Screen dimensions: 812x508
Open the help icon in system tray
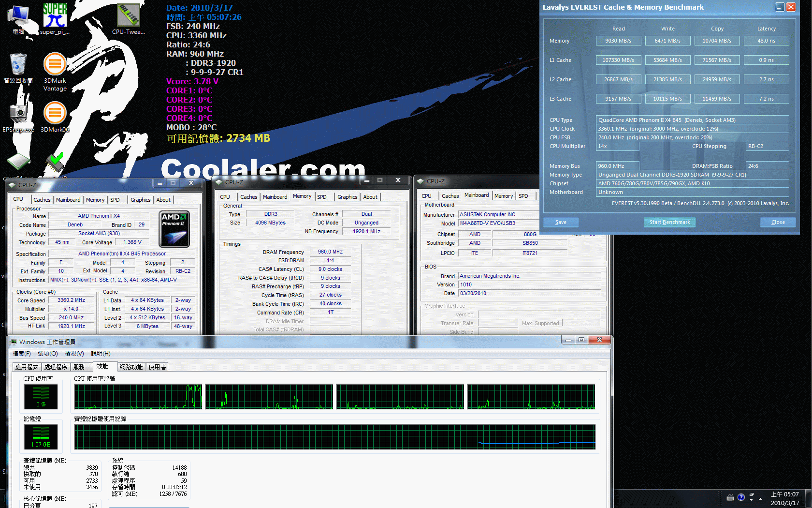point(741,497)
